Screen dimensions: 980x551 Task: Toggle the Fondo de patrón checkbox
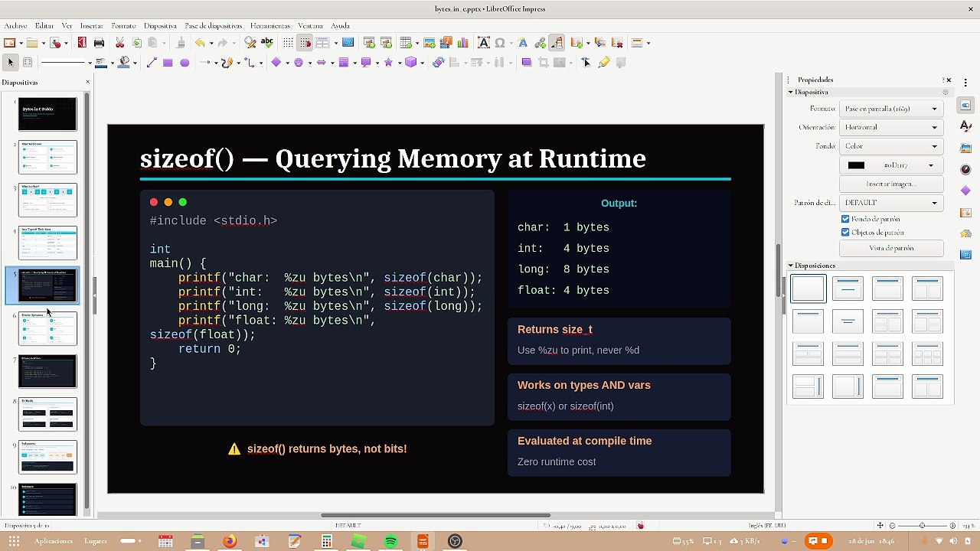[845, 219]
